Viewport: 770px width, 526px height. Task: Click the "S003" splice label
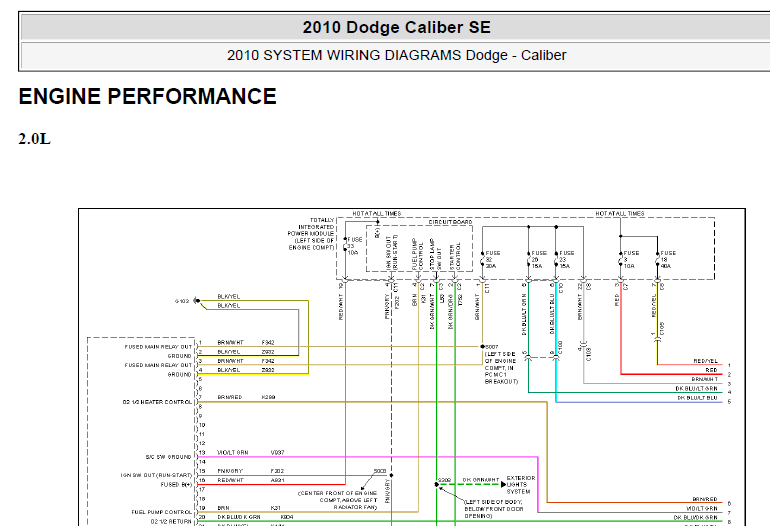click(x=380, y=471)
